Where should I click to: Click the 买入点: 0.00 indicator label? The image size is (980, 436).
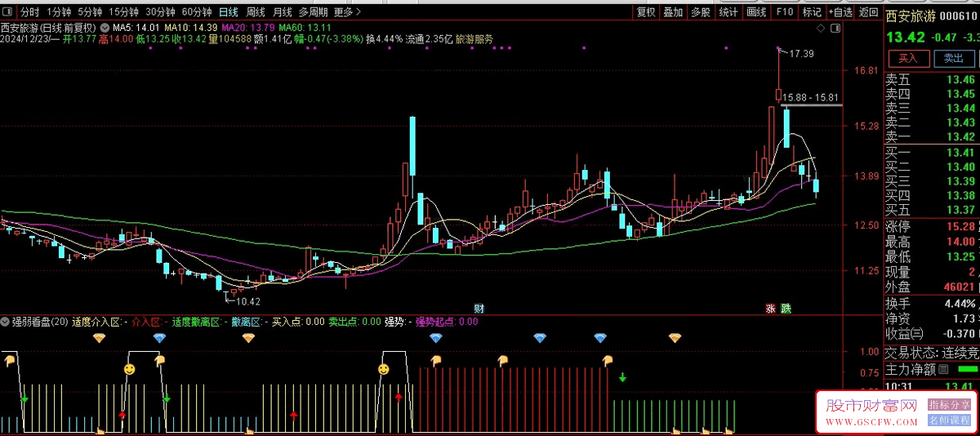[298, 322]
